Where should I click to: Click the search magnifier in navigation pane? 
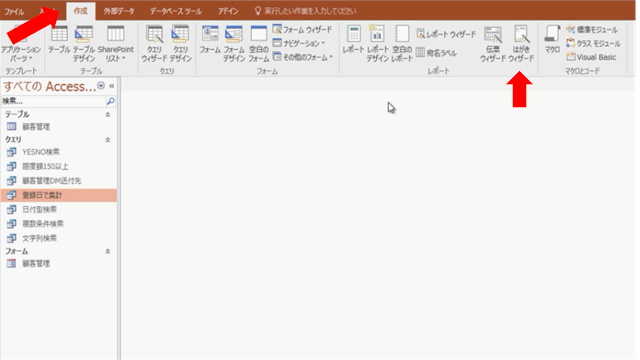[110, 101]
